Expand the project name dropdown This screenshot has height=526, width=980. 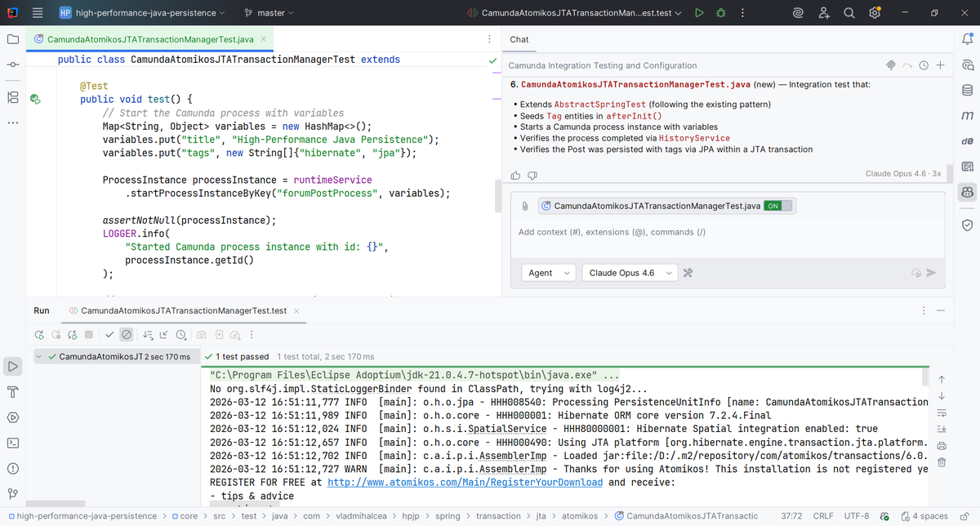click(x=142, y=13)
